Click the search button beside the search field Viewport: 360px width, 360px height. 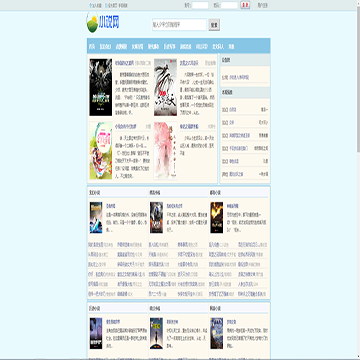click(x=214, y=25)
